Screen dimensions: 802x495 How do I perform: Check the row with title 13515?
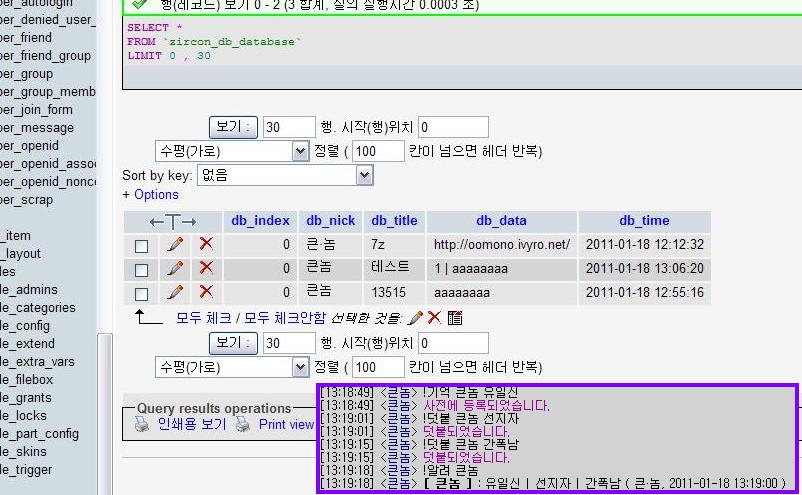click(142, 294)
